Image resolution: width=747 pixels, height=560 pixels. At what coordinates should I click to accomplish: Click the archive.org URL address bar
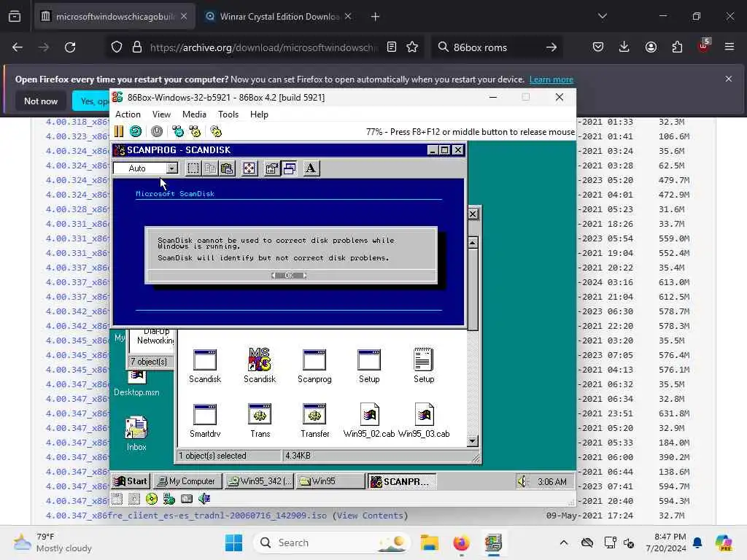(263, 47)
